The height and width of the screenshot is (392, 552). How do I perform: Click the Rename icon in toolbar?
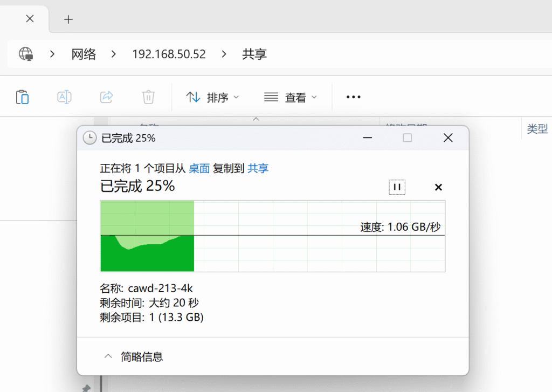coord(64,97)
